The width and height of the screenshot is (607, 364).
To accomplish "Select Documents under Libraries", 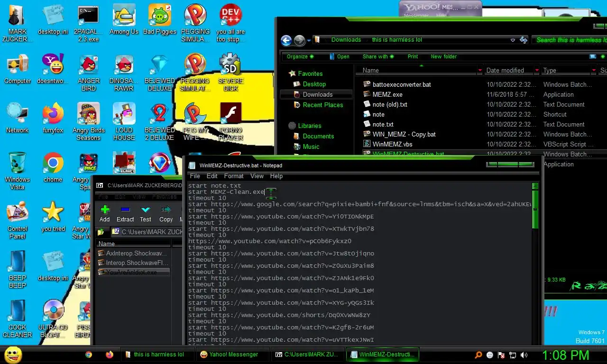I will tap(318, 136).
